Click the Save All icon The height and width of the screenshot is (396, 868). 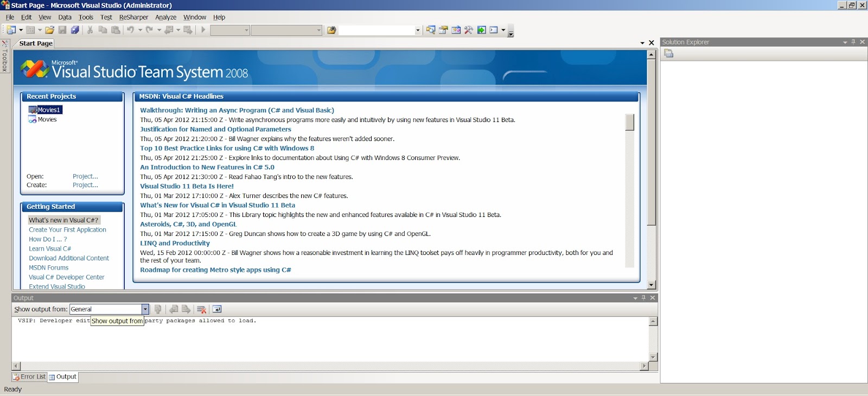pyautogui.click(x=75, y=30)
